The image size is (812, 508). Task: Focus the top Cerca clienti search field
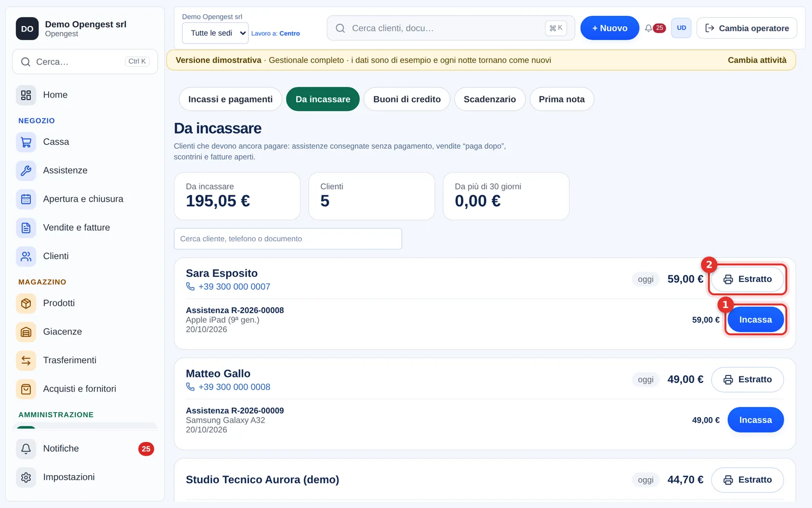click(x=451, y=28)
